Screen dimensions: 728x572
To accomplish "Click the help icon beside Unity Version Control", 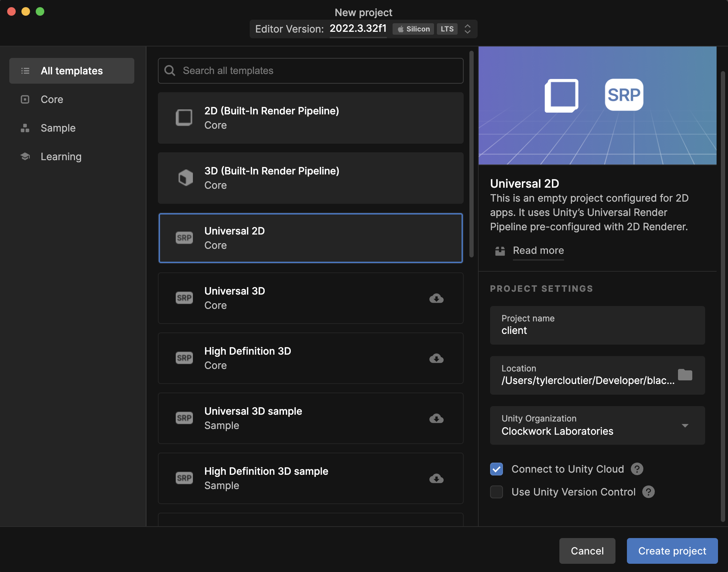I will (x=648, y=492).
